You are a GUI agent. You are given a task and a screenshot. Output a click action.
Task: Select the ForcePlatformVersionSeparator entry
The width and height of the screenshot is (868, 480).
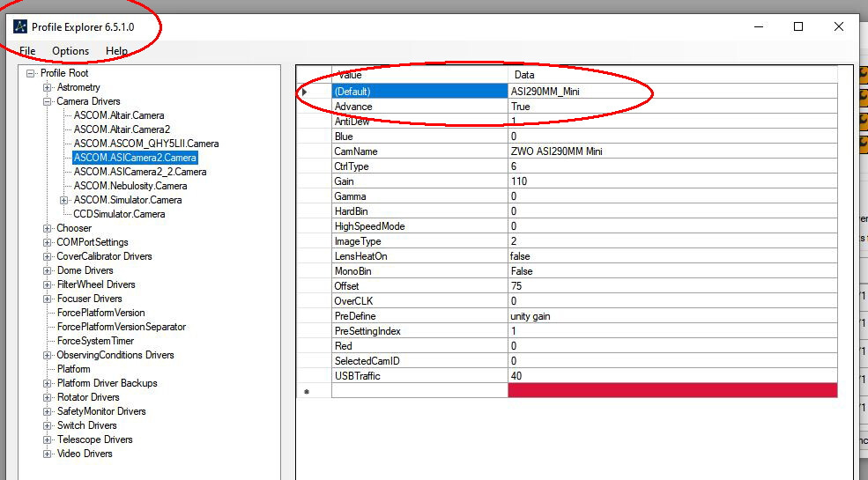point(122,327)
